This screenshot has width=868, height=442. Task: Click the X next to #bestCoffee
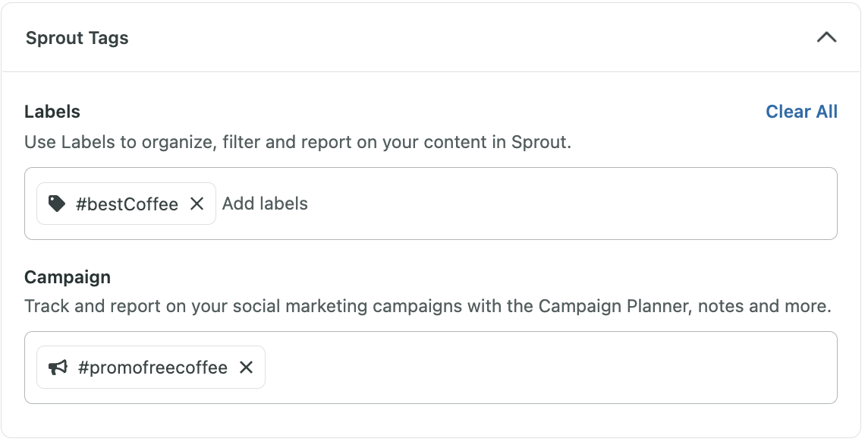coord(196,204)
